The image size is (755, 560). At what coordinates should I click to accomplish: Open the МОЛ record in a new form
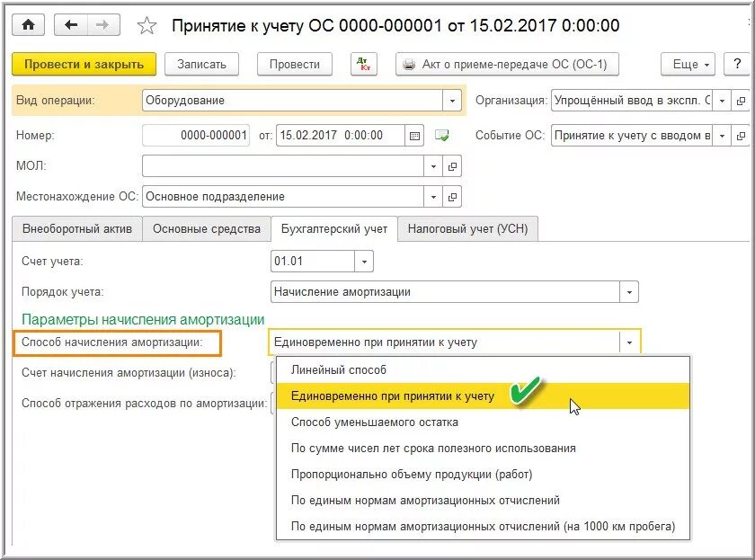[451, 166]
